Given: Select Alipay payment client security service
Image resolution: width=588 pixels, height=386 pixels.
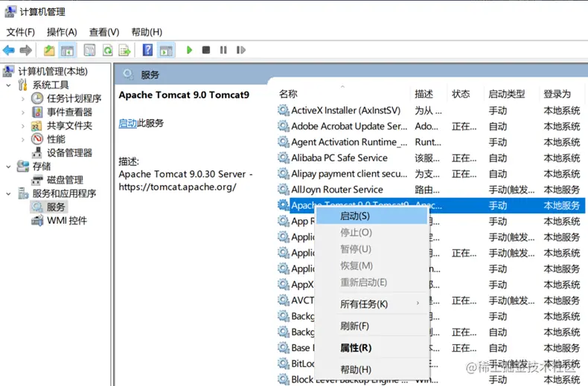Looking at the screenshot, I should point(431,174).
